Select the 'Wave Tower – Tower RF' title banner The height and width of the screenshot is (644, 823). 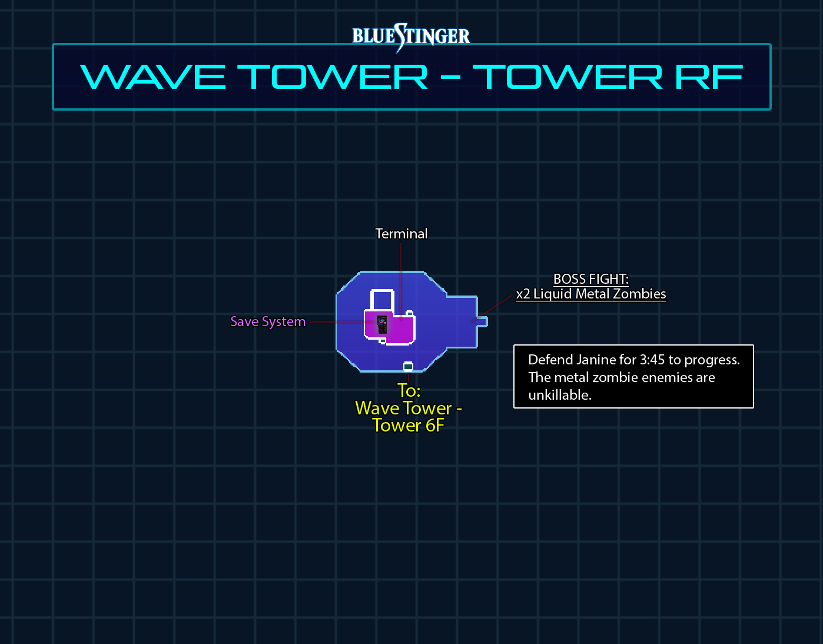[411, 77]
